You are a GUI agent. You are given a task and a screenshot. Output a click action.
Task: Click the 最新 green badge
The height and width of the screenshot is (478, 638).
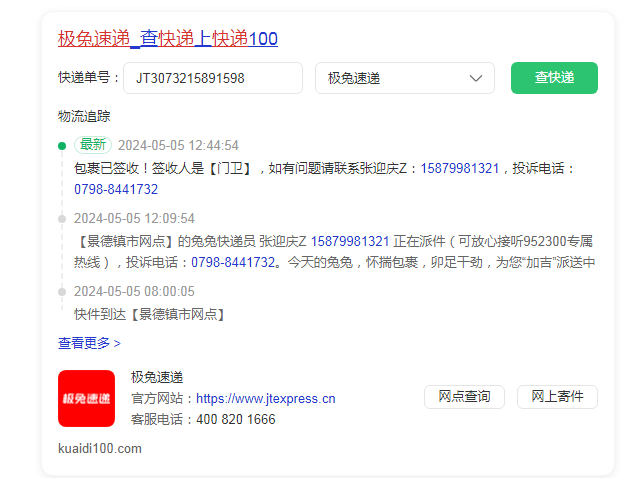click(93, 145)
